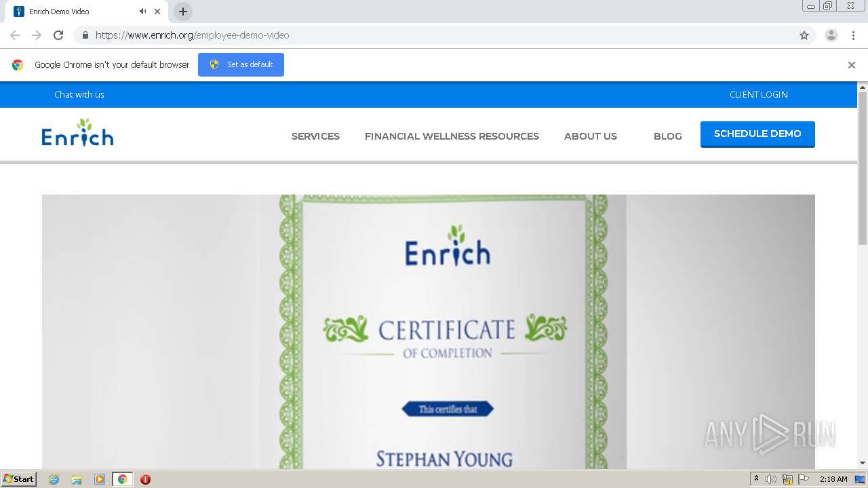Click Chat with us link
This screenshot has height=488, width=868.
point(79,94)
